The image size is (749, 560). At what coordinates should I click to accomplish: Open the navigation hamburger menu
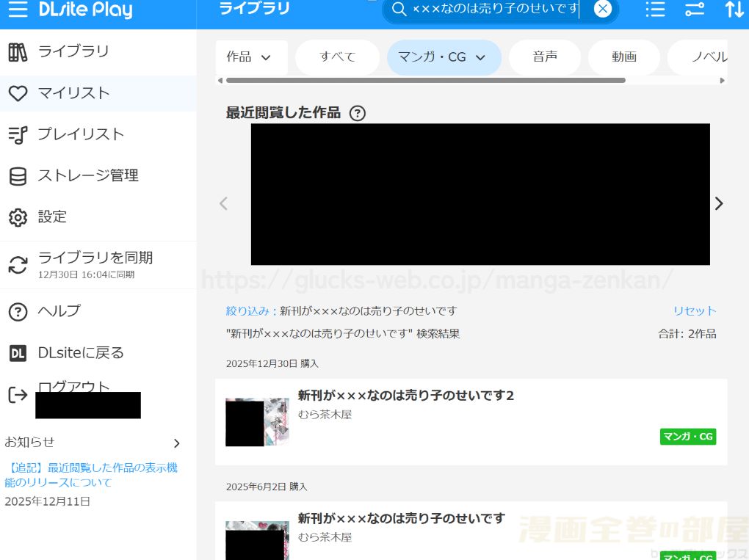tap(18, 10)
